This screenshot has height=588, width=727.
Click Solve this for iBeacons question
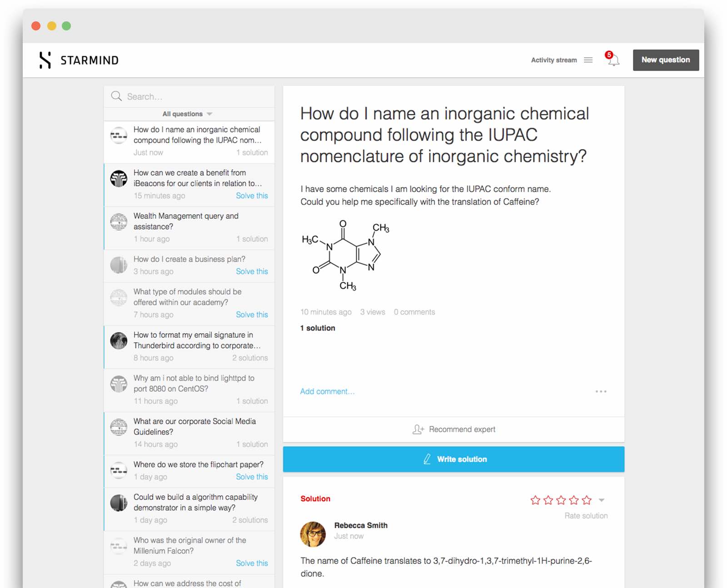(x=252, y=196)
